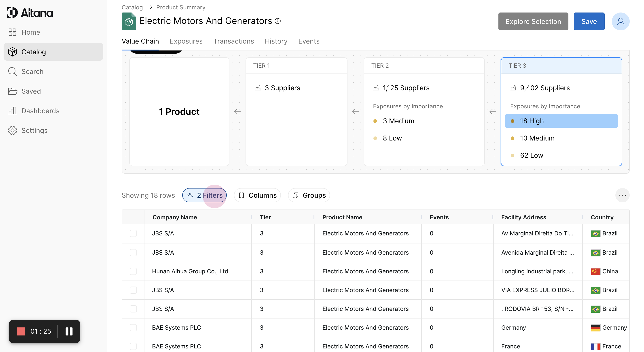Screen dimensions: 644x352
Task: Open Settings from the sidebar
Action: 34,131
